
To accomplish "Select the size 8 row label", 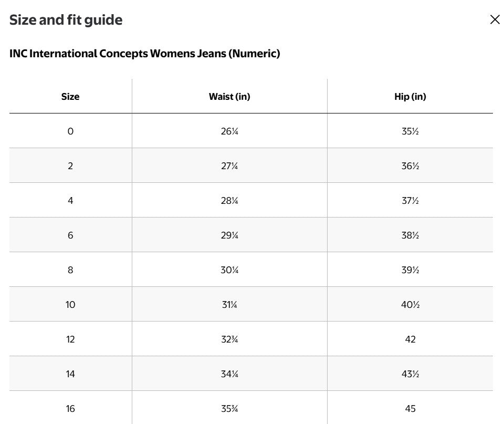I will click(70, 270).
